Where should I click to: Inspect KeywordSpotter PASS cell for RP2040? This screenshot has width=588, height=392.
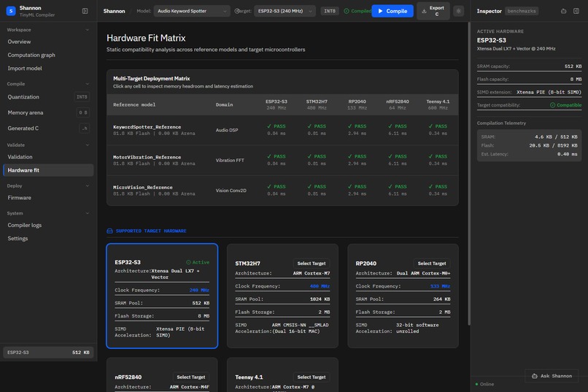point(357,130)
